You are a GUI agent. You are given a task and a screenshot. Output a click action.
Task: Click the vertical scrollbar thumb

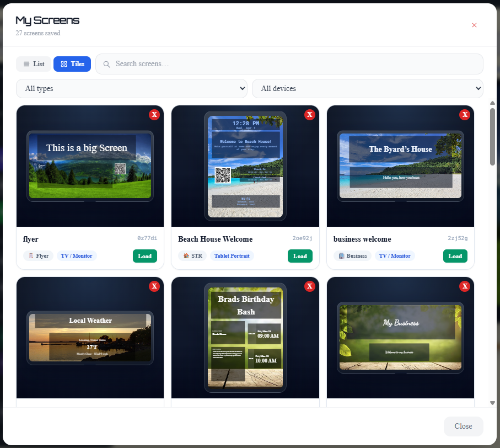point(492,137)
